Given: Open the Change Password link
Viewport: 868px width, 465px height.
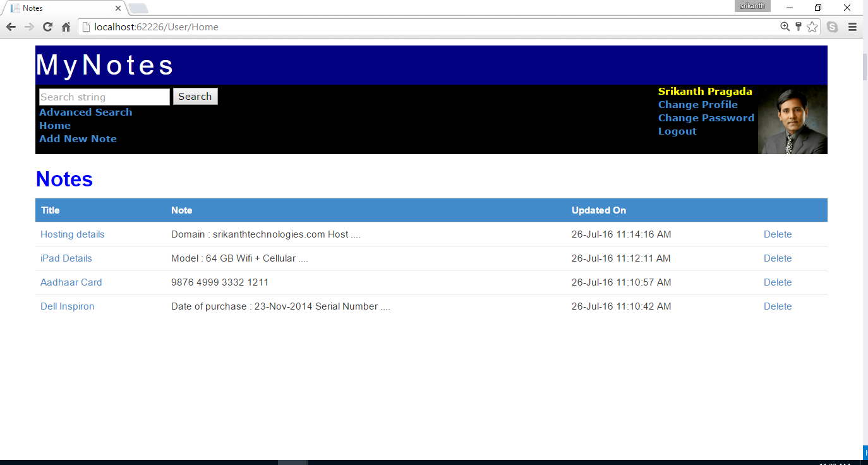Looking at the screenshot, I should click(706, 118).
